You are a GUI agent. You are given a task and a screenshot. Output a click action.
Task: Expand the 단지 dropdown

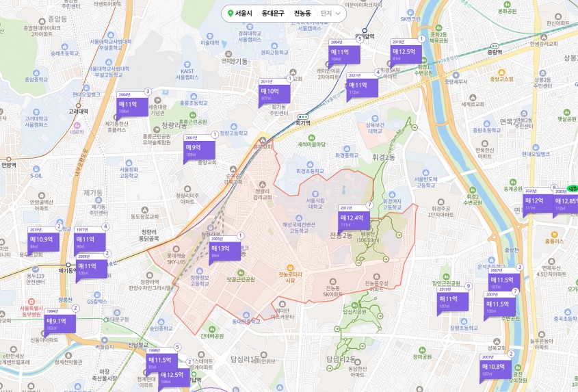pos(330,13)
